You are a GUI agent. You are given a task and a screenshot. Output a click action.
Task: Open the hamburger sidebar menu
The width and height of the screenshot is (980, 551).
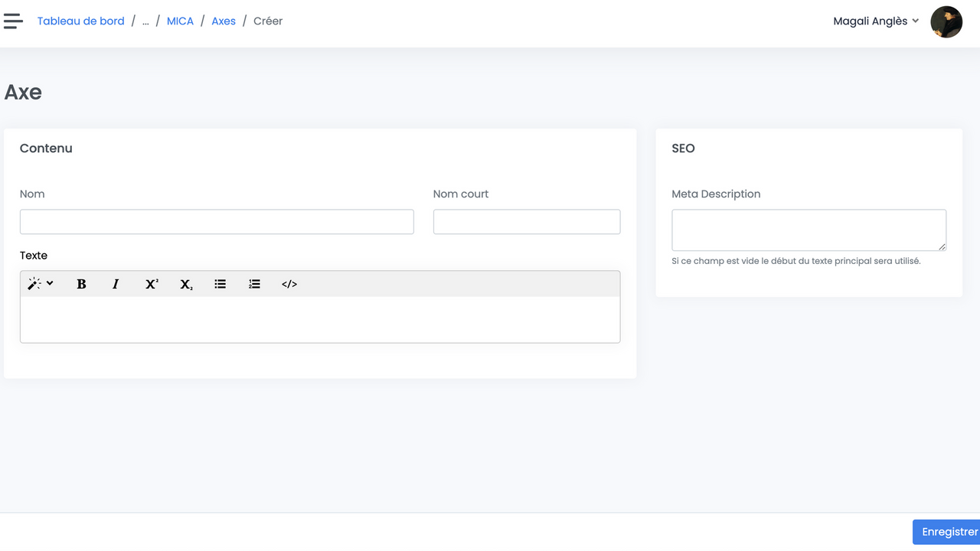point(13,21)
